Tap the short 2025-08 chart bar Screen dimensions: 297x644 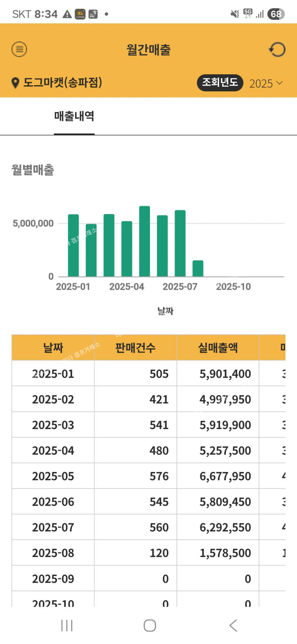(198, 268)
